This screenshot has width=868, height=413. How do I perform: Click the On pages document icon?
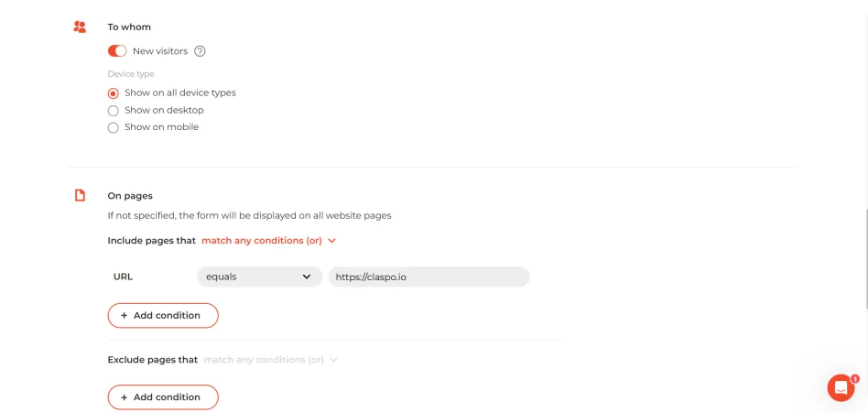tap(81, 195)
